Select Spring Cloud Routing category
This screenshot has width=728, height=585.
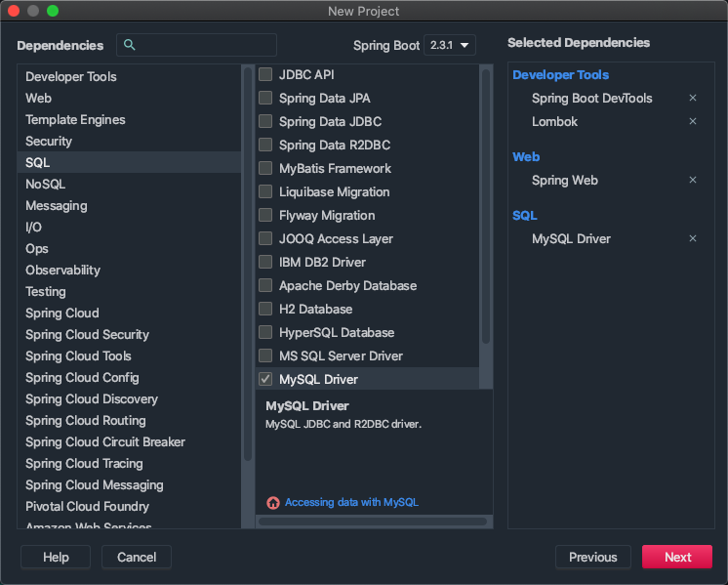coord(129,421)
